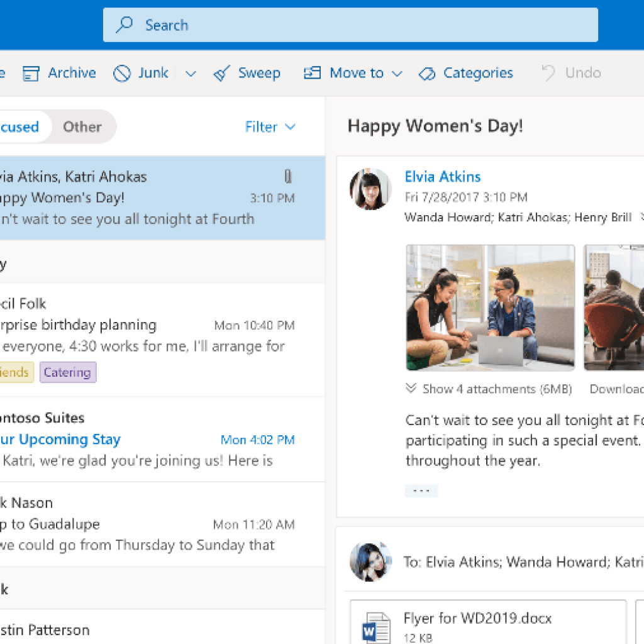Mark the message as Junk
The height and width of the screenshot is (644, 644).
click(141, 73)
